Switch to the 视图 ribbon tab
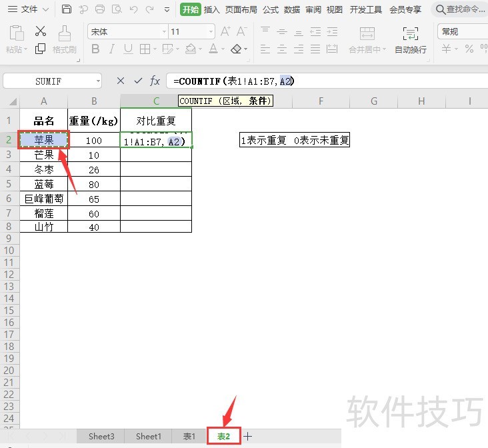This screenshot has width=488, height=448. 335,9
